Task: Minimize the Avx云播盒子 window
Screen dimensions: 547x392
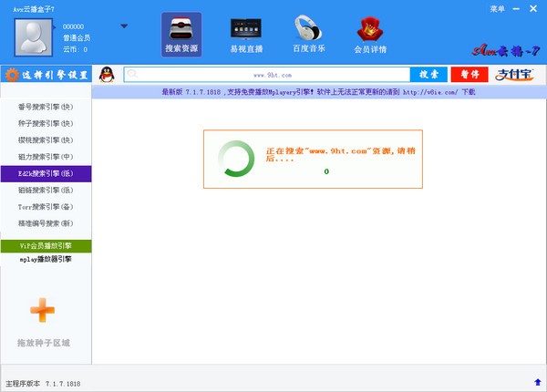Action: [x=516, y=9]
